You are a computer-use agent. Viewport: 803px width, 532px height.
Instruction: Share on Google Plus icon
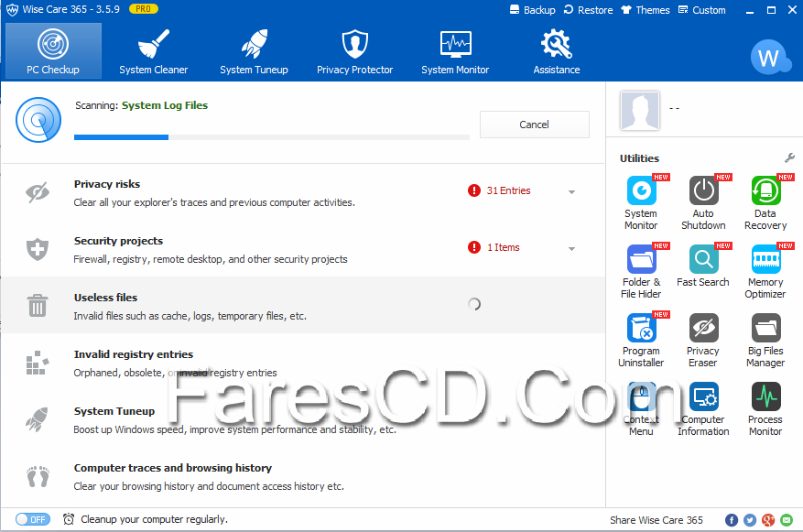(x=768, y=520)
